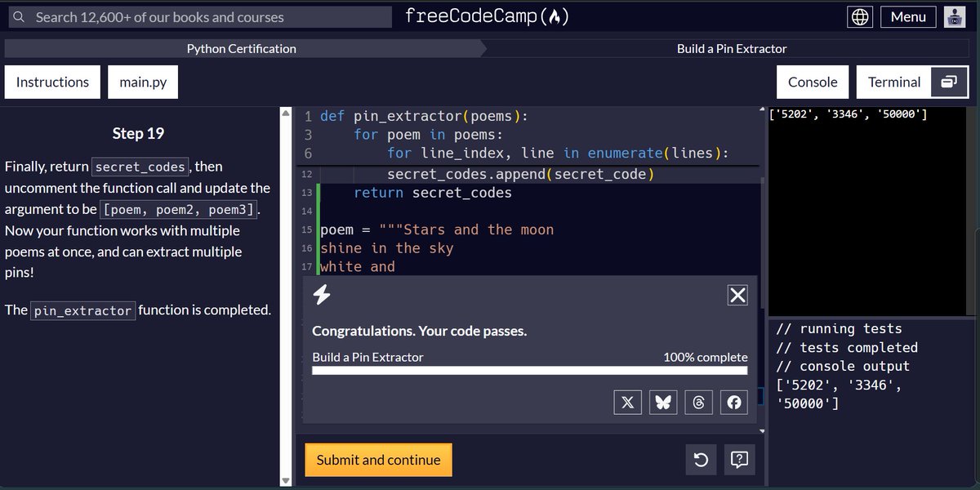Click code line 'def pin_extractor(poems):'
This screenshot has width=980, height=490.
[x=425, y=116]
